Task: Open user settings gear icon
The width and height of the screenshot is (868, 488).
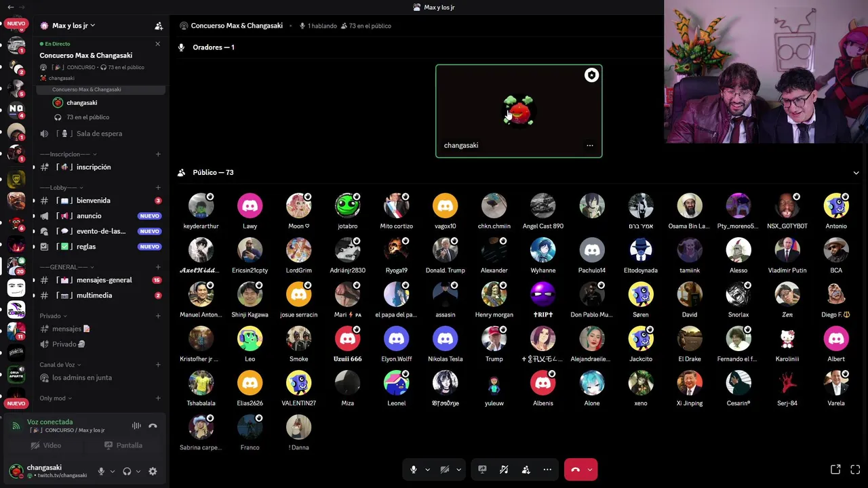Action: tap(153, 471)
